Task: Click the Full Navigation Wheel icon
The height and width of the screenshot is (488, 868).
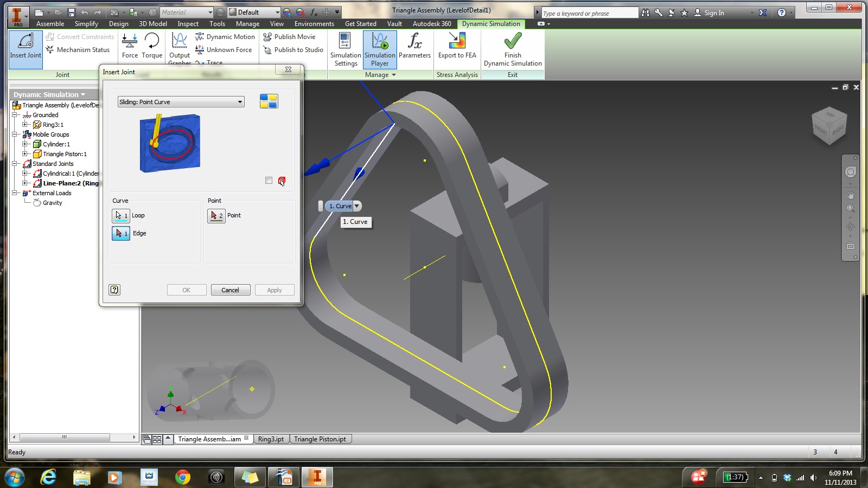Action: (x=851, y=172)
